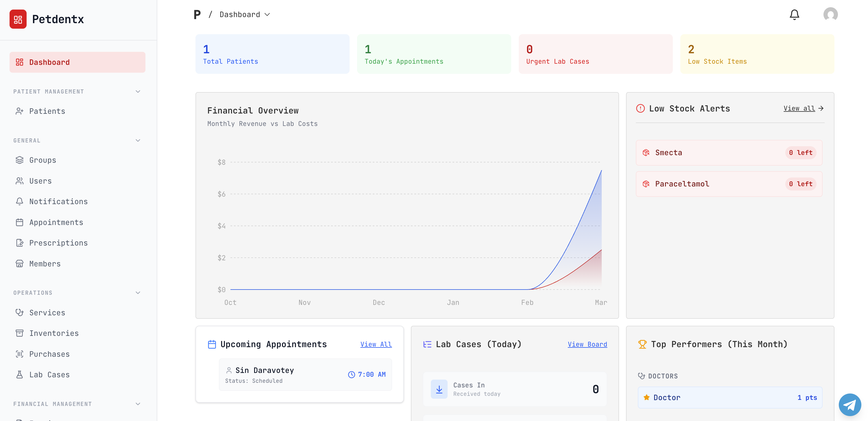This screenshot has height=421, width=868.
Task: Click the Petdentx red logo icon
Action: 18,19
